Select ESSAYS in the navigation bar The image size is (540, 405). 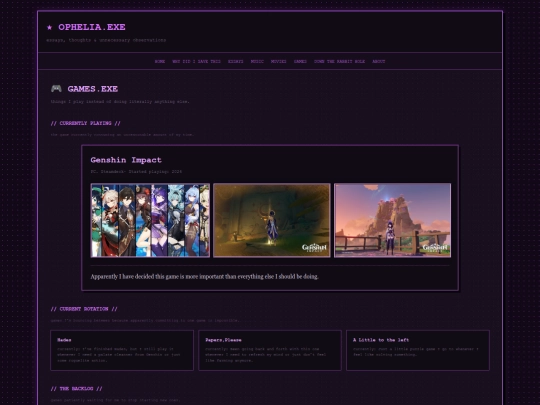pyautogui.click(x=236, y=61)
